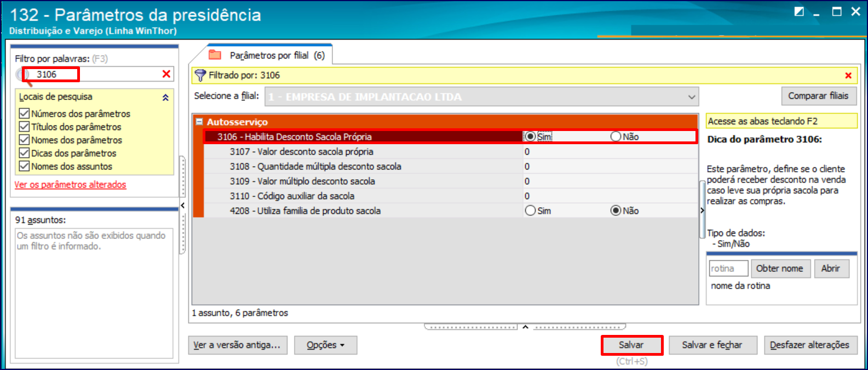
Task: Expand the tip panel via right splitter arrow
Action: coord(703,210)
